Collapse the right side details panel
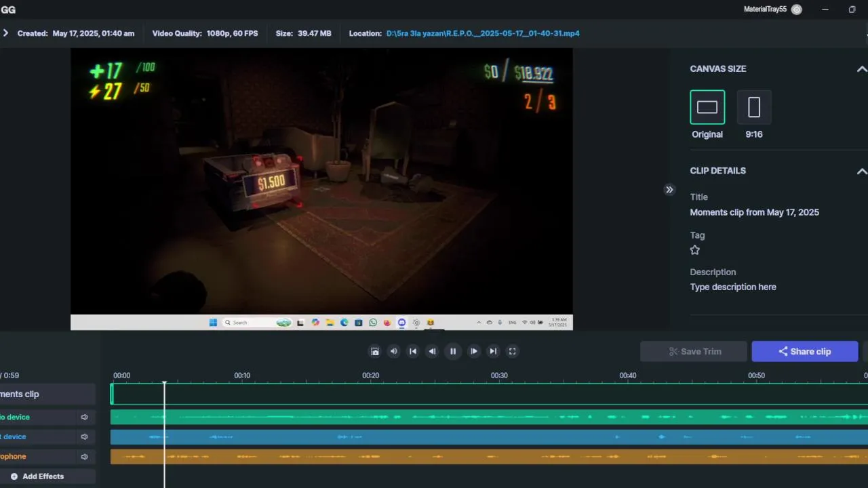The width and height of the screenshot is (868, 488). tap(669, 190)
